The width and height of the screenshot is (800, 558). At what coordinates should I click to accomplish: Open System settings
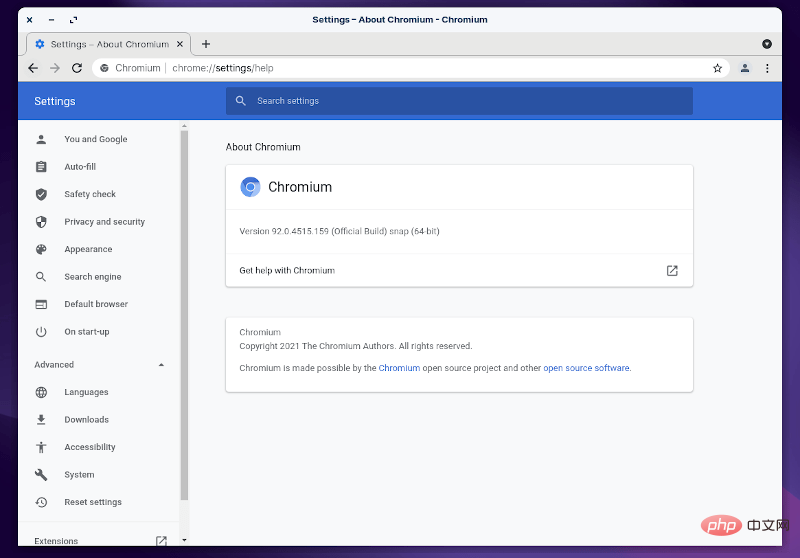pyautogui.click(x=79, y=475)
